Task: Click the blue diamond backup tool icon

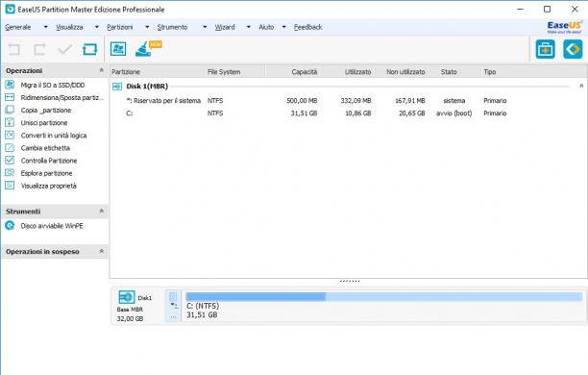Action: click(x=573, y=49)
